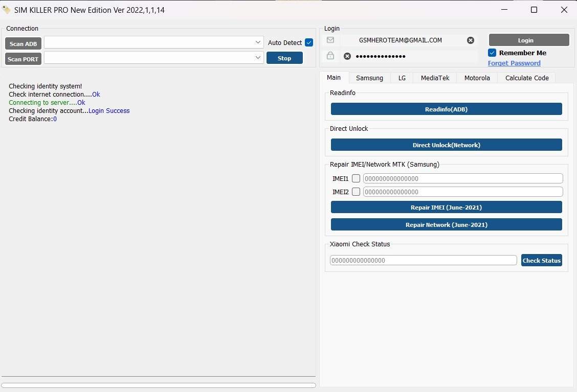The width and height of the screenshot is (577, 392).
Task: Open the Samsung tab
Action: click(369, 78)
